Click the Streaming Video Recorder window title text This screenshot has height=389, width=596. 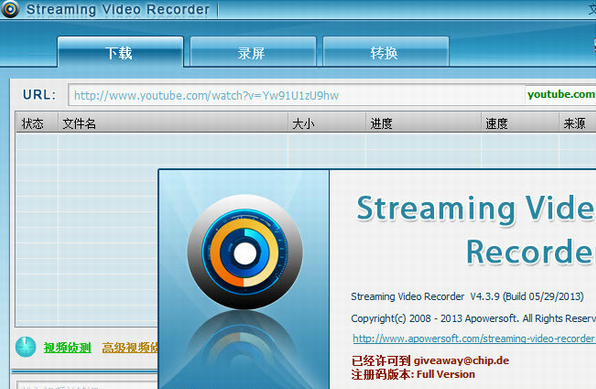(x=118, y=9)
